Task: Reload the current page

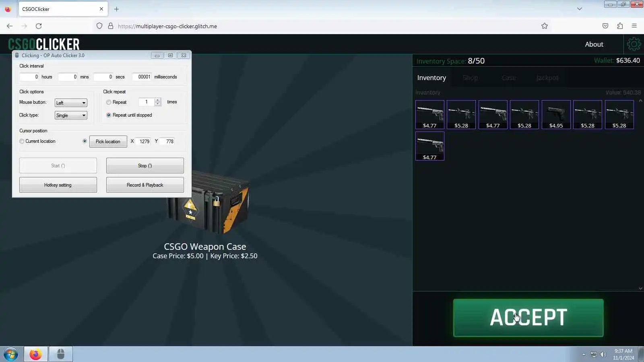Action: (x=39, y=26)
